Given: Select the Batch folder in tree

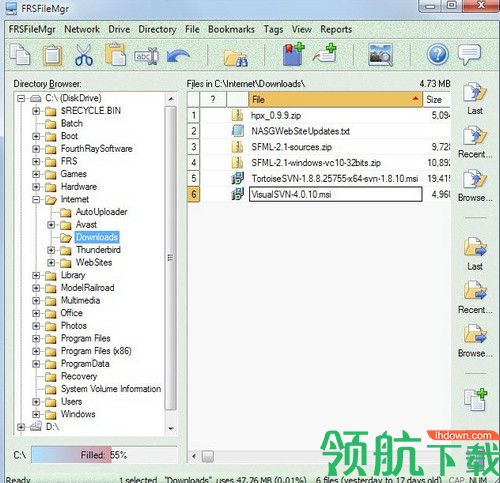Looking at the screenshot, I should point(72,123).
